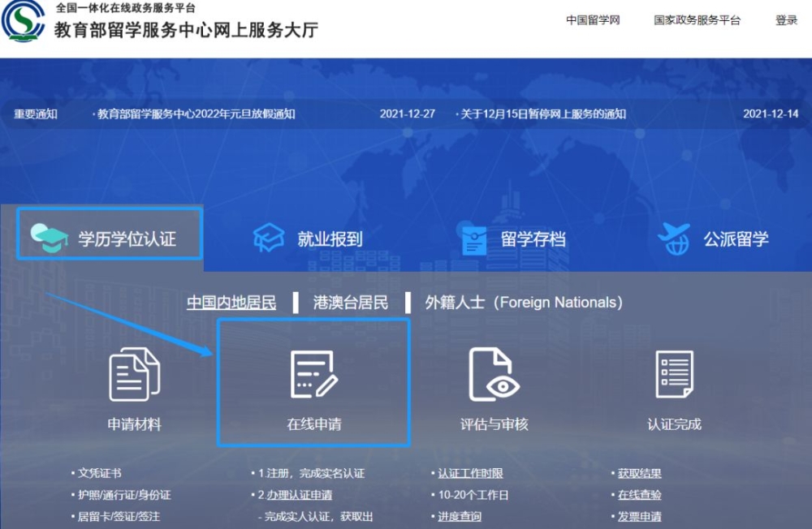The height and width of the screenshot is (529, 812).
Task: Click the 评估与审核 file-with-eye icon
Action: click(494, 374)
